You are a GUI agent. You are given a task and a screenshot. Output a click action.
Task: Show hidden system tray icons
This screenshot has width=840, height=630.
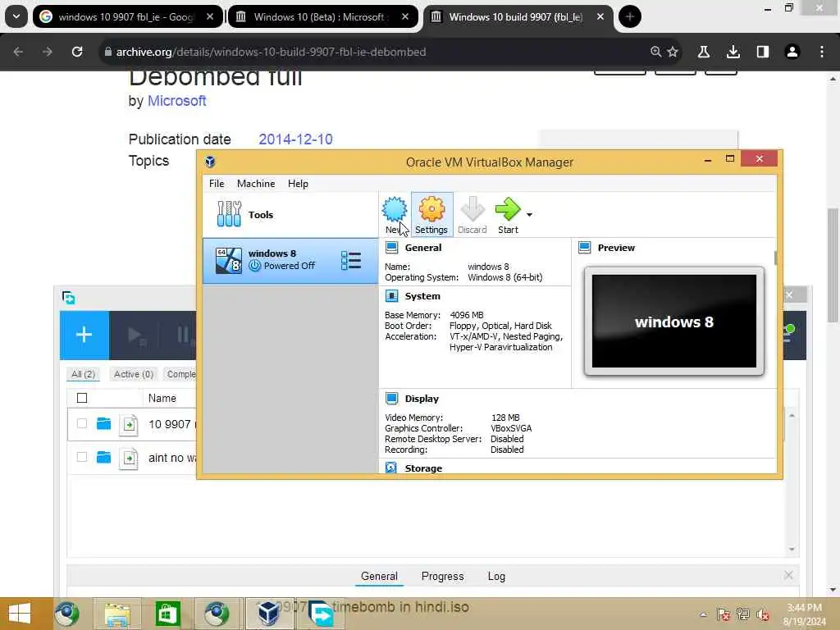pyautogui.click(x=703, y=615)
